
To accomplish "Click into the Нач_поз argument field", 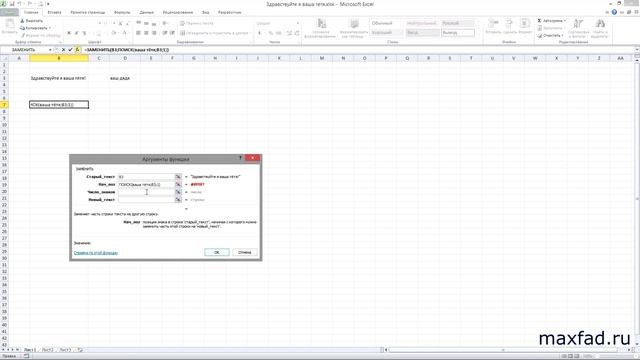I will pyautogui.click(x=146, y=184).
